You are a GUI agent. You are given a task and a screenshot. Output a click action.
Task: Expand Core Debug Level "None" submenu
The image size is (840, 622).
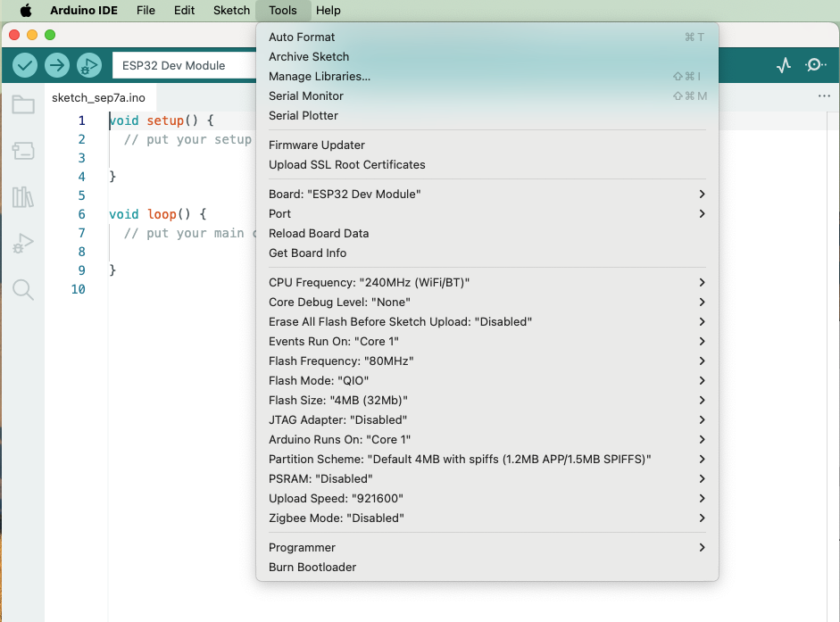pyautogui.click(x=487, y=303)
